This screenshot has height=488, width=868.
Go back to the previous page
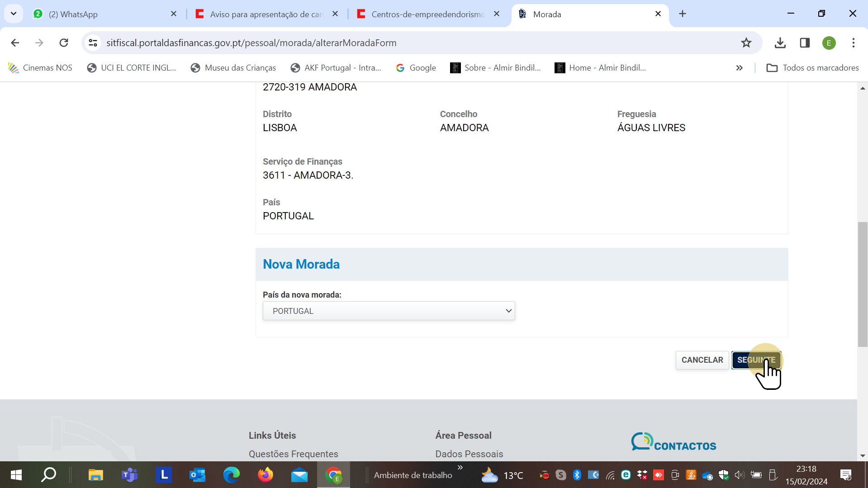coord(15,43)
